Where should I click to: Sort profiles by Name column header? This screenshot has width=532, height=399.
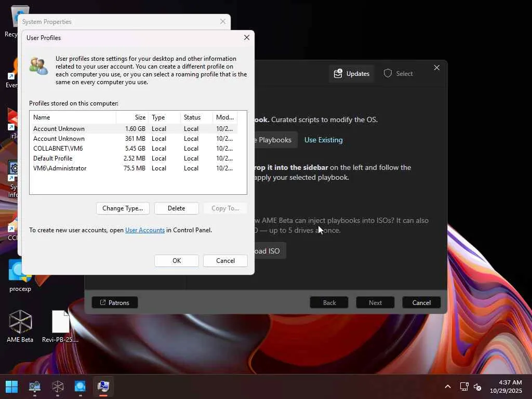73,117
